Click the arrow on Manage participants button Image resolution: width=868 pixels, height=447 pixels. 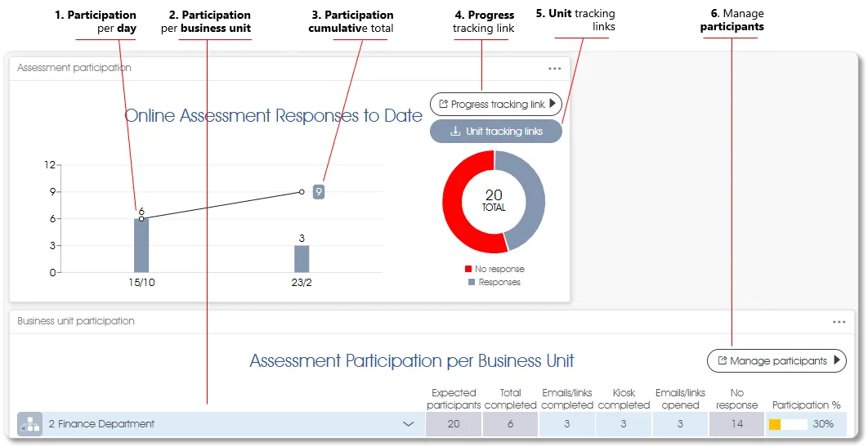coord(836,360)
